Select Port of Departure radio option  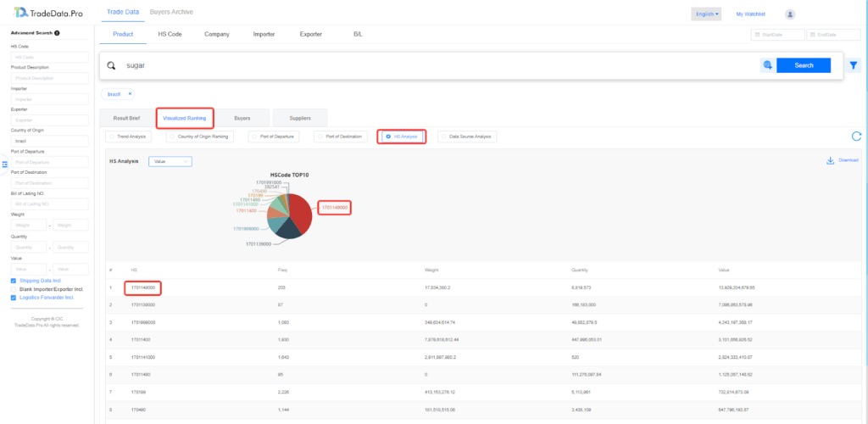point(274,137)
